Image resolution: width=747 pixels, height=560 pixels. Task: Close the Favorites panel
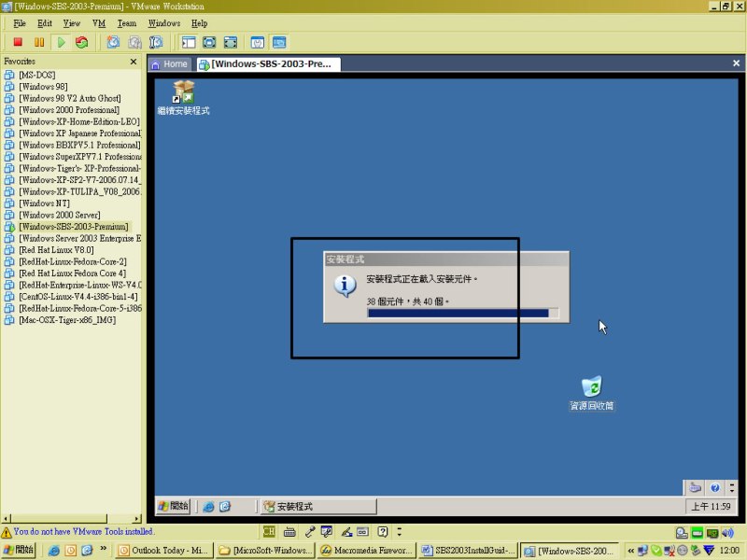pyautogui.click(x=134, y=62)
